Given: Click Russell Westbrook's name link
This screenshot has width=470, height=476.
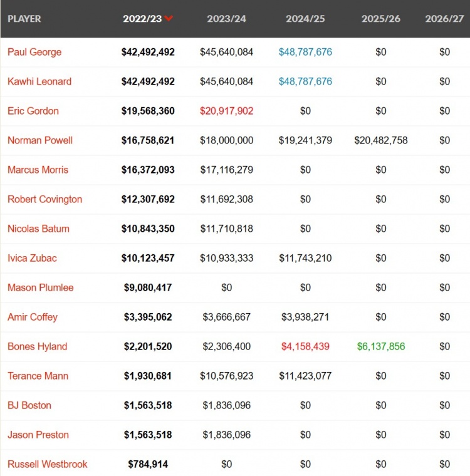Looking at the screenshot, I should tap(47, 464).
